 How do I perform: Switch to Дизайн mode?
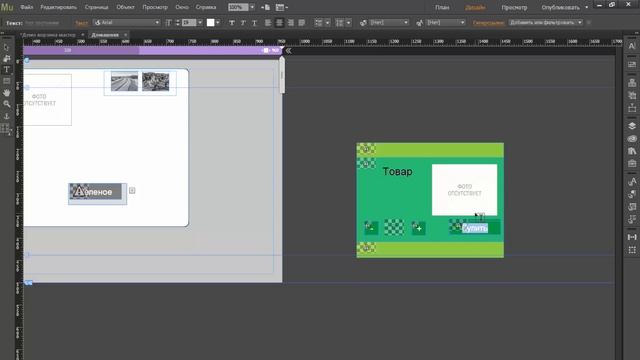[475, 7]
